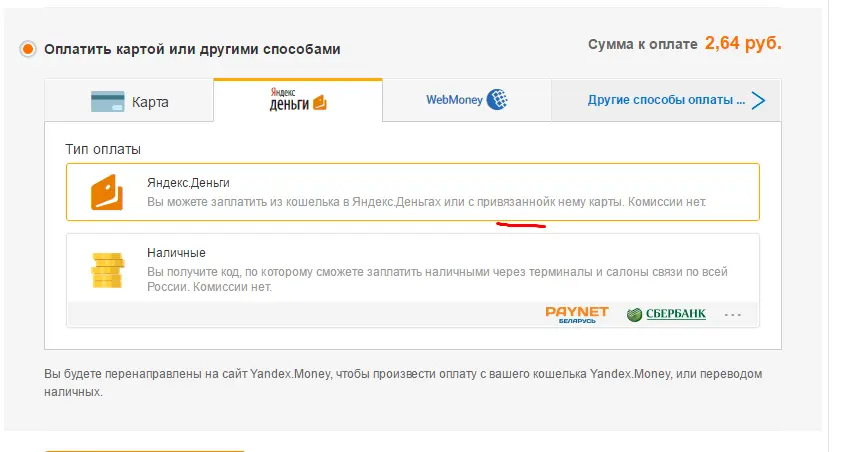Click the redirect notice mentioning Yandex.Money
This screenshot has width=866, height=452.
pos(403,383)
